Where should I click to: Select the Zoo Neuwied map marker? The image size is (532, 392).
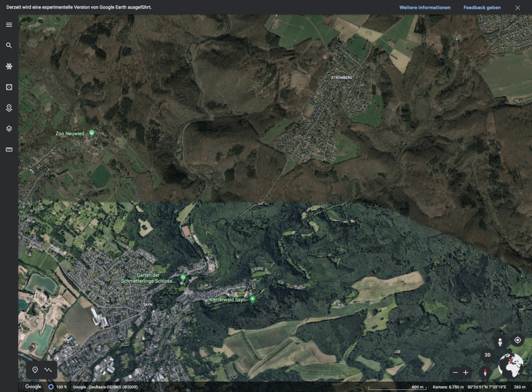coord(92,133)
